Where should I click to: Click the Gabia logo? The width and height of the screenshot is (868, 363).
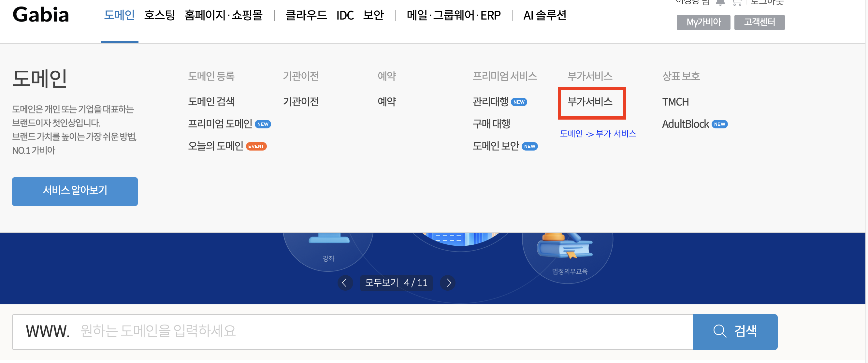click(41, 15)
